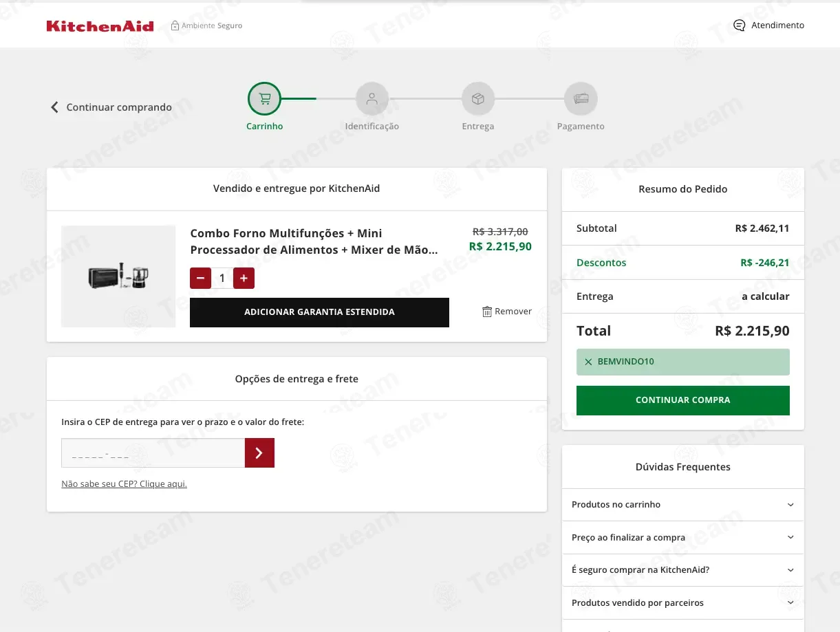This screenshot has height=632, width=840.
Task: Click the back arrow next to Continuar comprando
Action: (x=54, y=107)
